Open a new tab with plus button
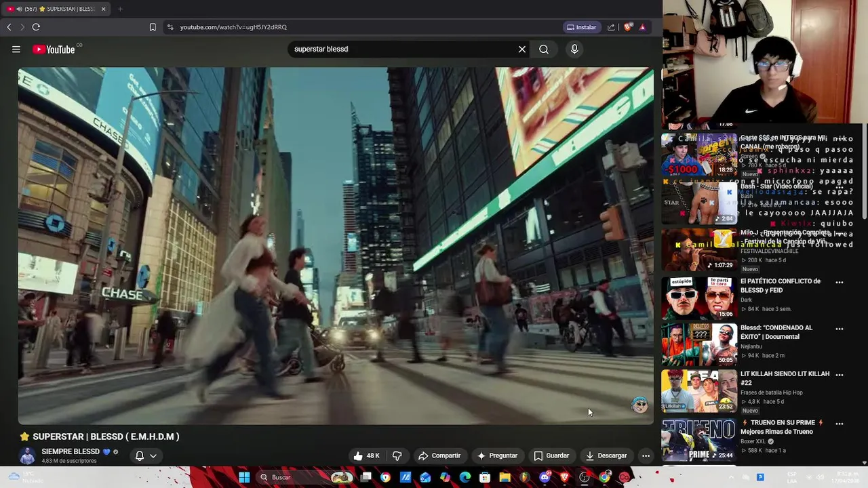The width and height of the screenshot is (868, 488). coord(120,9)
